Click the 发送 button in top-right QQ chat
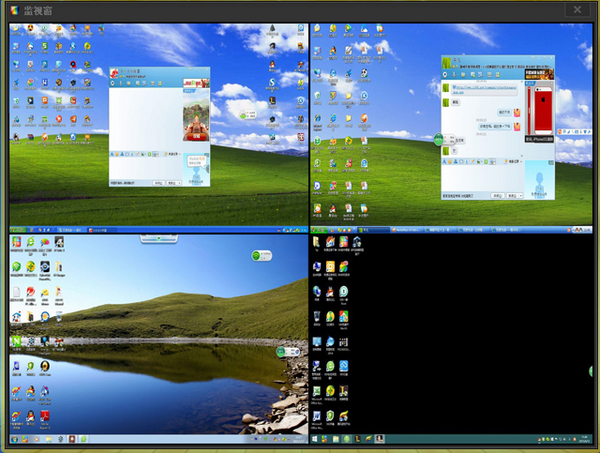This screenshot has width=600, height=453. coord(512,196)
